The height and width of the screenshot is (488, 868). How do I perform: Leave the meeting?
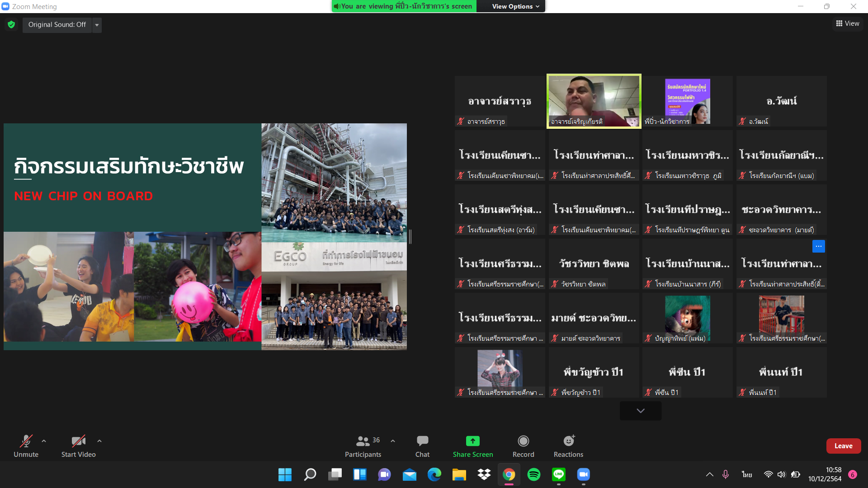coord(843,446)
